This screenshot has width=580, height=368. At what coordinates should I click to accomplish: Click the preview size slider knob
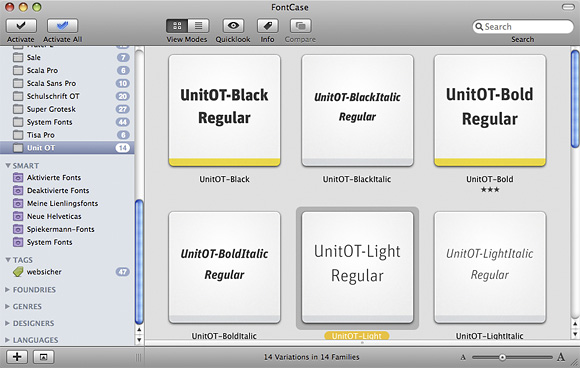502,357
